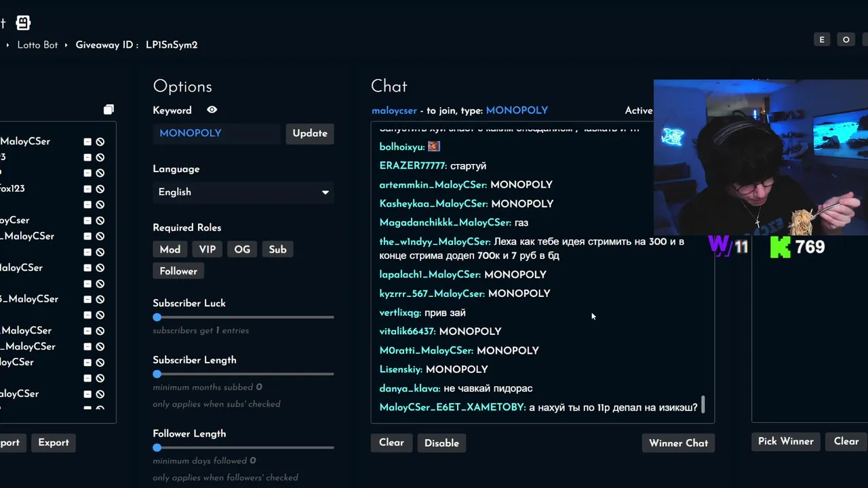Click the Active status label
The width and height of the screenshot is (868, 488).
click(639, 110)
